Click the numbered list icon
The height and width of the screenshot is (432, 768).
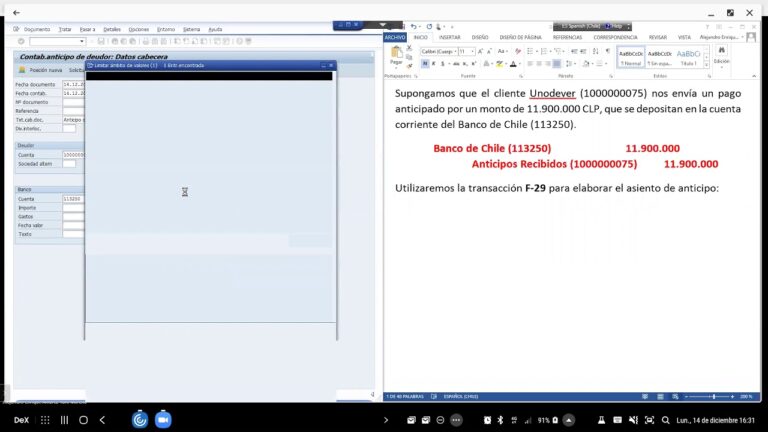[544, 51]
